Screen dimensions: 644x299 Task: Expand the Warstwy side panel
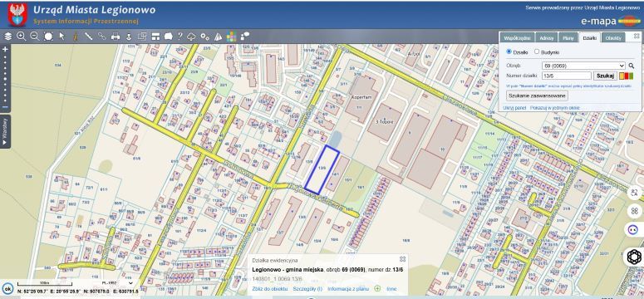pos(5,131)
